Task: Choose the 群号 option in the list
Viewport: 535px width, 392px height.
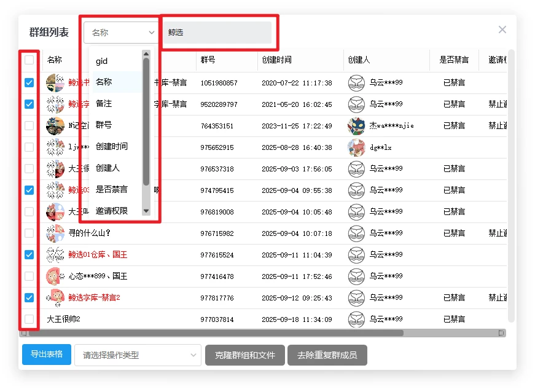Action: click(x=104, y=125)
